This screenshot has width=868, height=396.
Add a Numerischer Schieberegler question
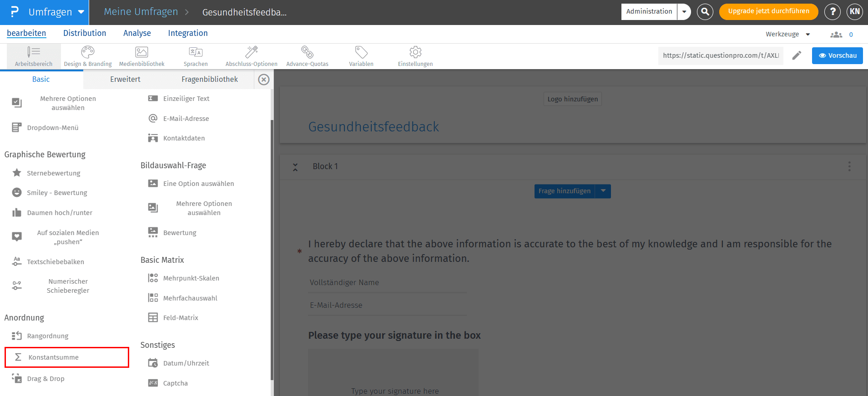(x=68, y=286)
